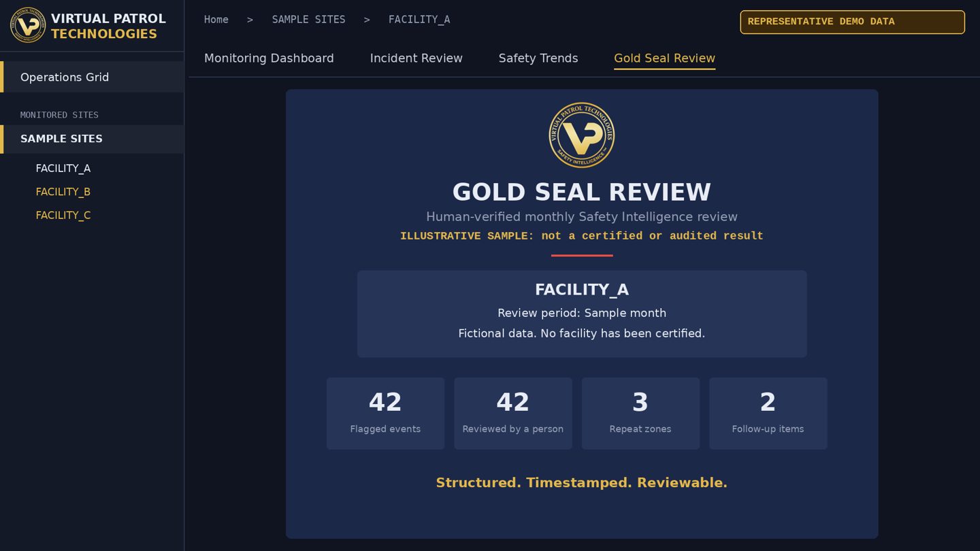Click 'Structured. Timestamped. Reviewable.' tagline

point(582,482)
